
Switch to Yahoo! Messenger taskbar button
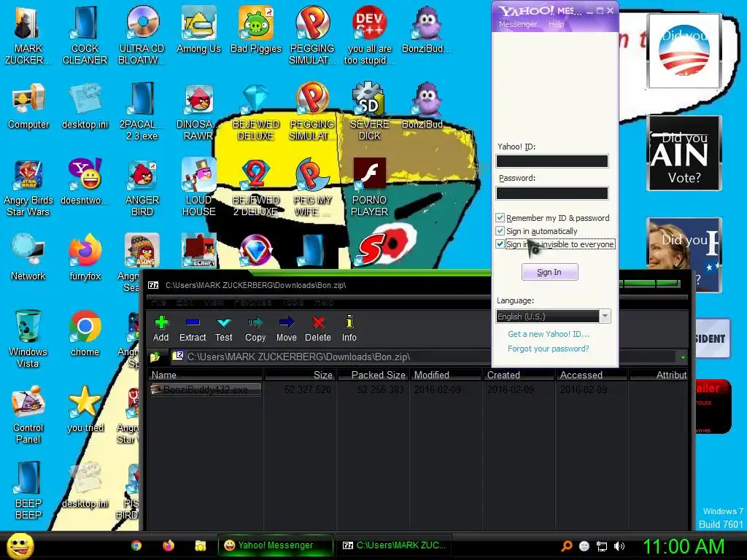point(275,545)
